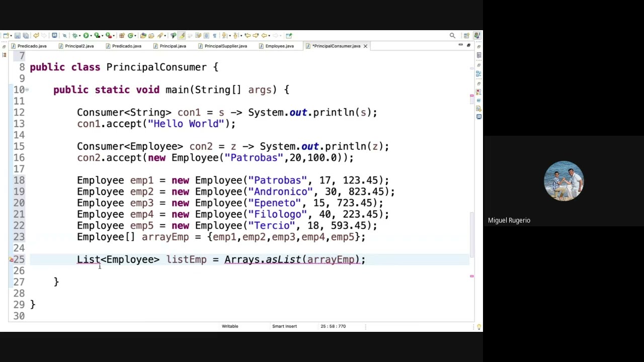This screenshot has height=362, width=644.
Task: Click the Search flashlight icon
Action: pyautogui.click(x=160, y=36)
